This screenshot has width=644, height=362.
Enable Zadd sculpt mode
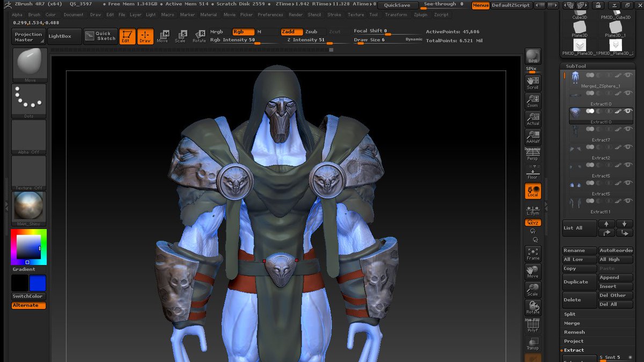tap(292, 32)
